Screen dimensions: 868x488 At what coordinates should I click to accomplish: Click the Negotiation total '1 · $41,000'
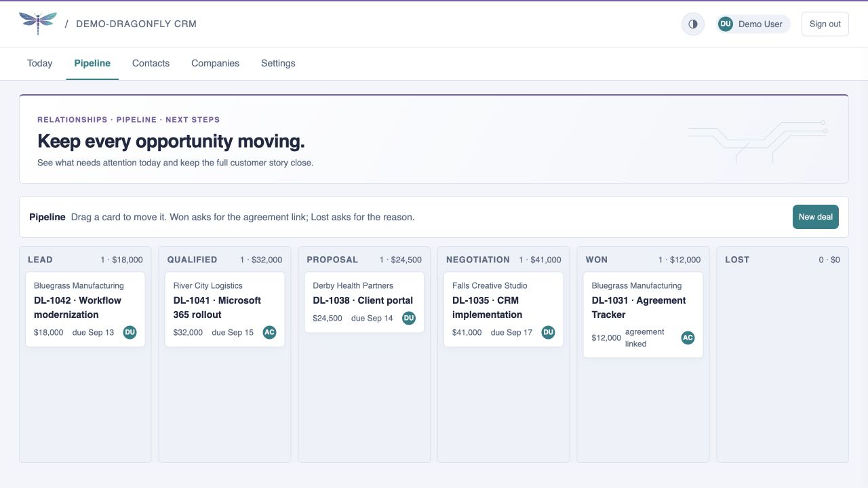pos(540,260)
